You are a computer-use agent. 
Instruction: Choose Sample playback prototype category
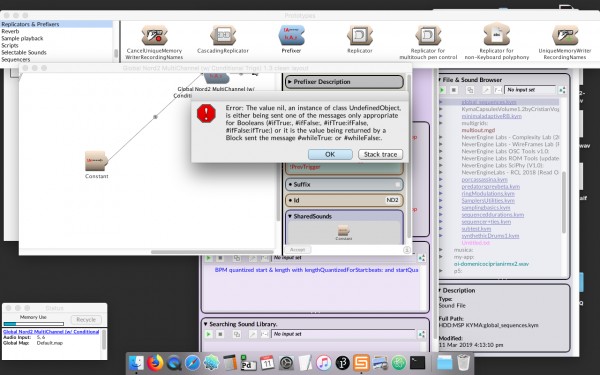coord(22,38)
